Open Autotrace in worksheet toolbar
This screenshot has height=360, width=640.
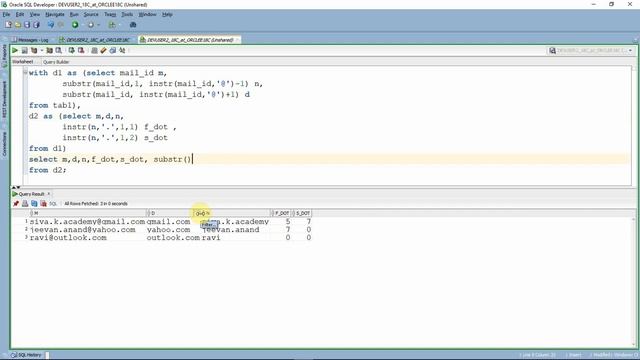[49, 51]
